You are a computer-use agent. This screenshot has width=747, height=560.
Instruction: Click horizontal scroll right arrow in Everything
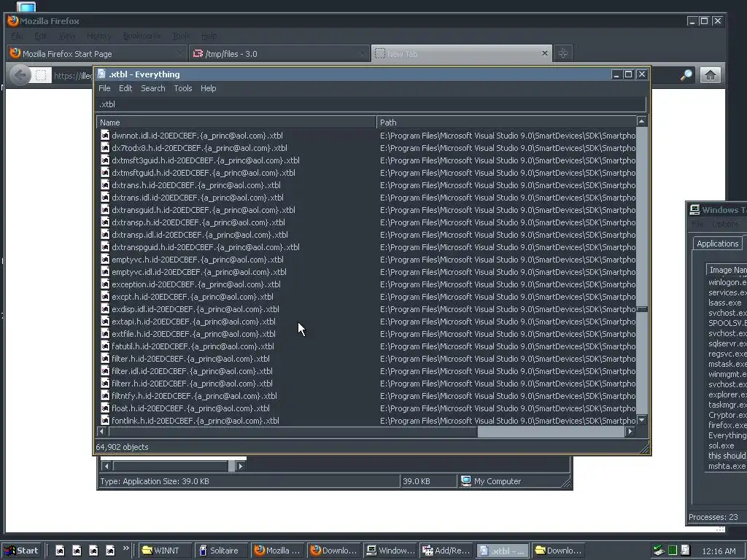[x=630, y=432]
